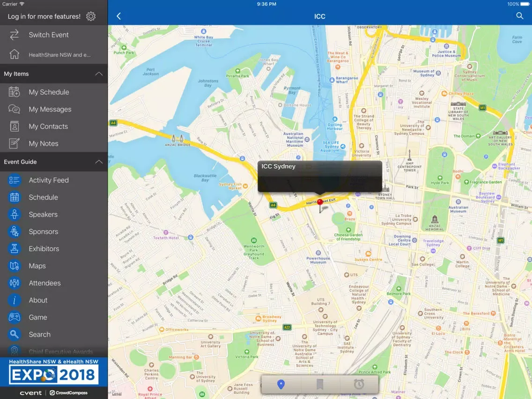The image size is (532, 399).
Task: Tap the Broadway Sydney map marker
Action: coord(258,318)
